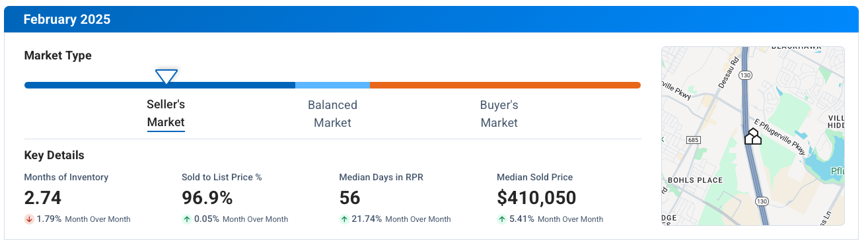This screenshot has height=245, width=868.
Task: Click the 5.41% month over month text
Action: point(556,219)
